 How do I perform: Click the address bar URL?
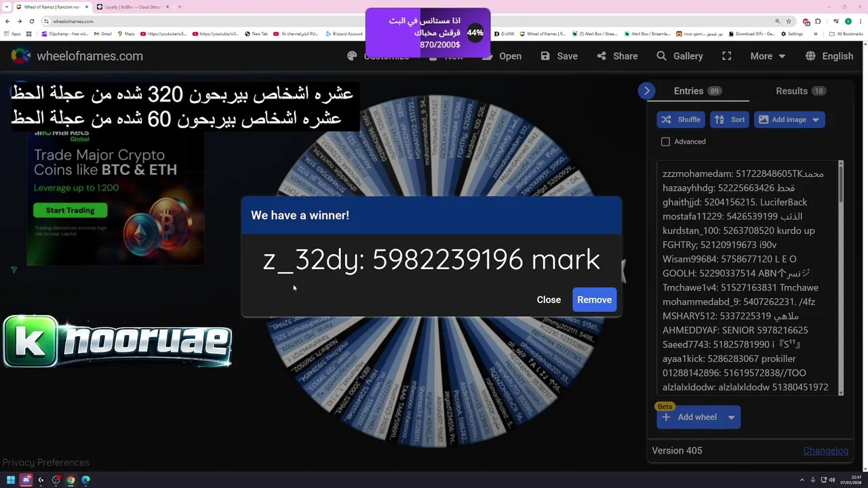point(73,21)
